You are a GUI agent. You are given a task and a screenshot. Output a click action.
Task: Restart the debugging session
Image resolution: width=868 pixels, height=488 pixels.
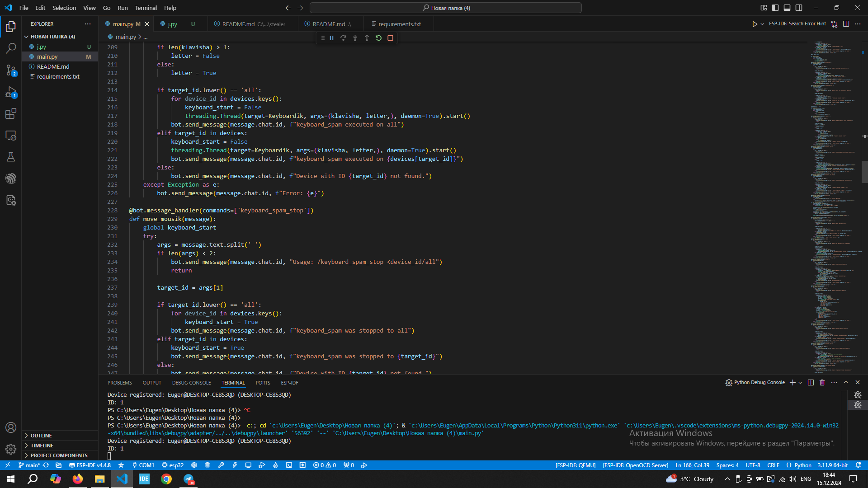(x=379, y=38)
